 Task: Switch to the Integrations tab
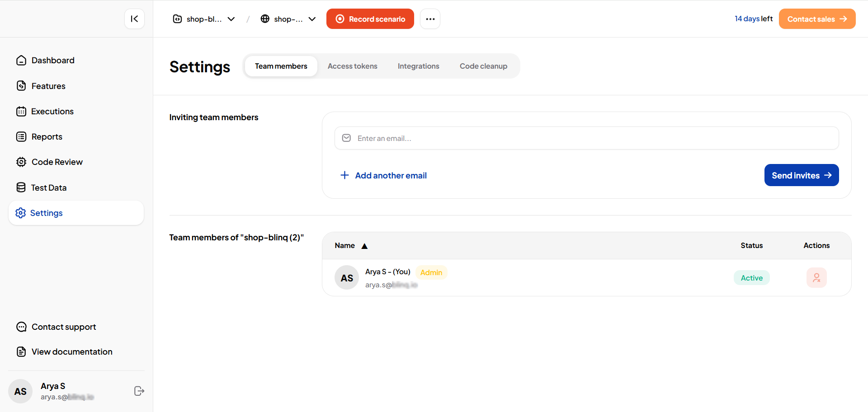coord(418,66)
